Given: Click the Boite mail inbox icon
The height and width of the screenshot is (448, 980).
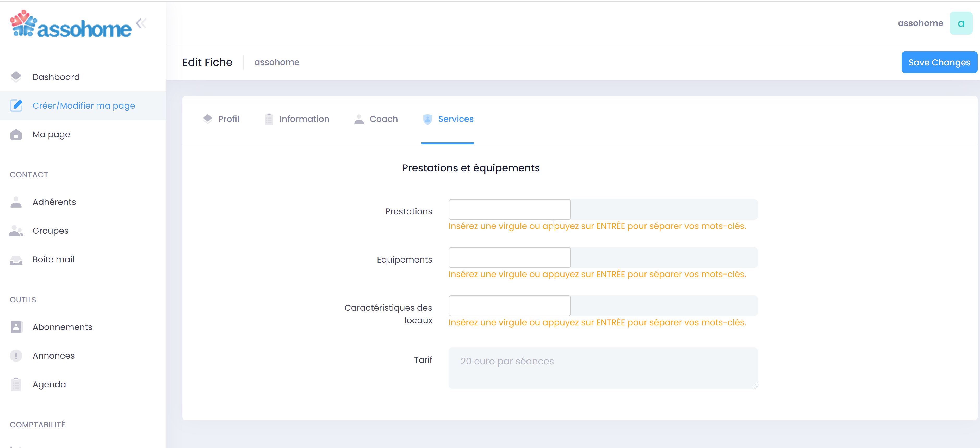Looking at the screenshot, I should coord(16,259).
